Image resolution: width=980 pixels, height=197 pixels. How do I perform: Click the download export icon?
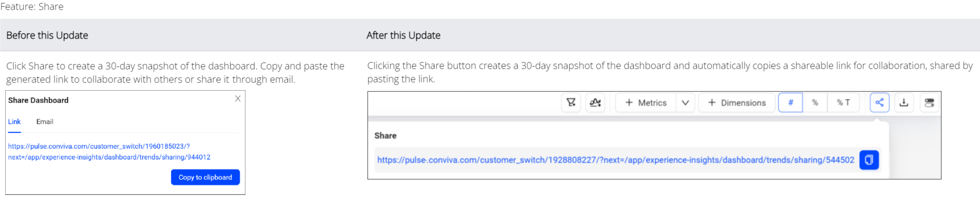(904, 103)
